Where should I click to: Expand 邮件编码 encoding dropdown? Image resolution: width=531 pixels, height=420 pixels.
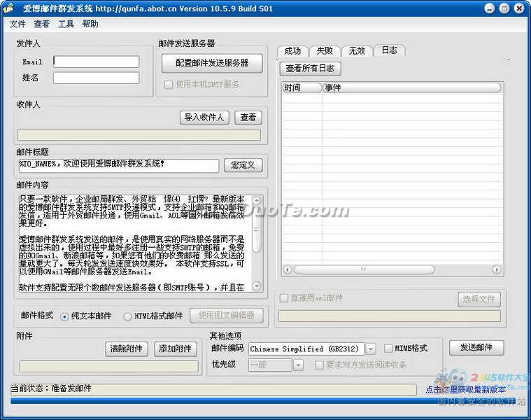pos(371,349)
